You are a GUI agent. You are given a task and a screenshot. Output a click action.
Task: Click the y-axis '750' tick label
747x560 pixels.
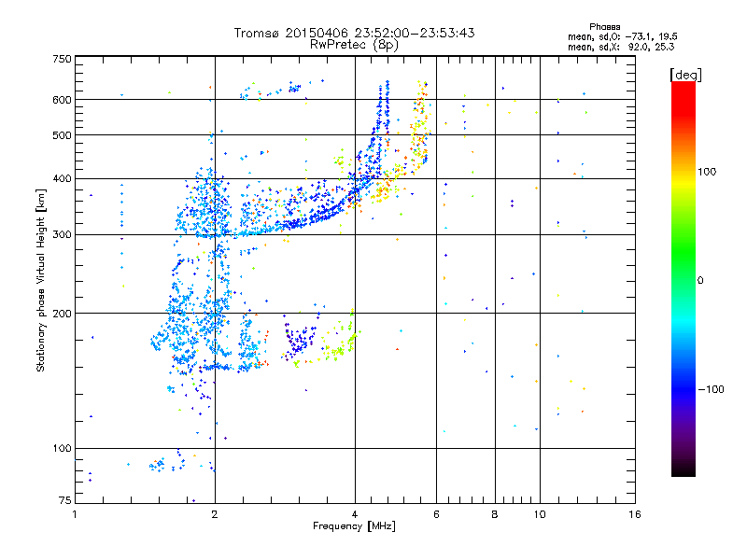pyautogui.click(x=63, y=59)
